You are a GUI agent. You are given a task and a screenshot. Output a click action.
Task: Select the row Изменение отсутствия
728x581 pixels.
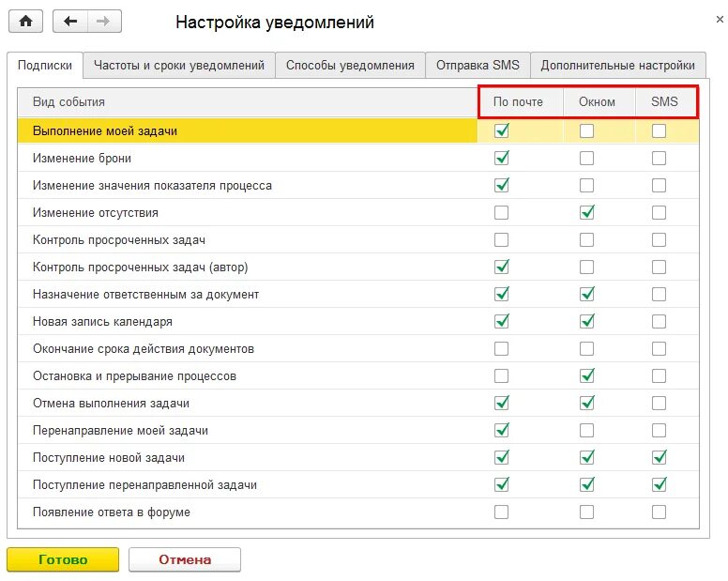[358, 213]
